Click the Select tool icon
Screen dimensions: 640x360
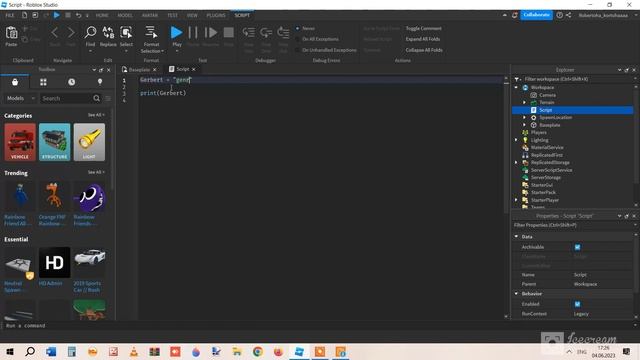pos(126,32)
